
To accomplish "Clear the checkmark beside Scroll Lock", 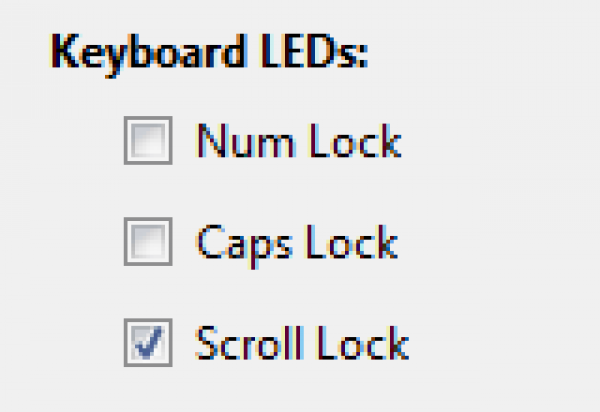I will 148,343.
